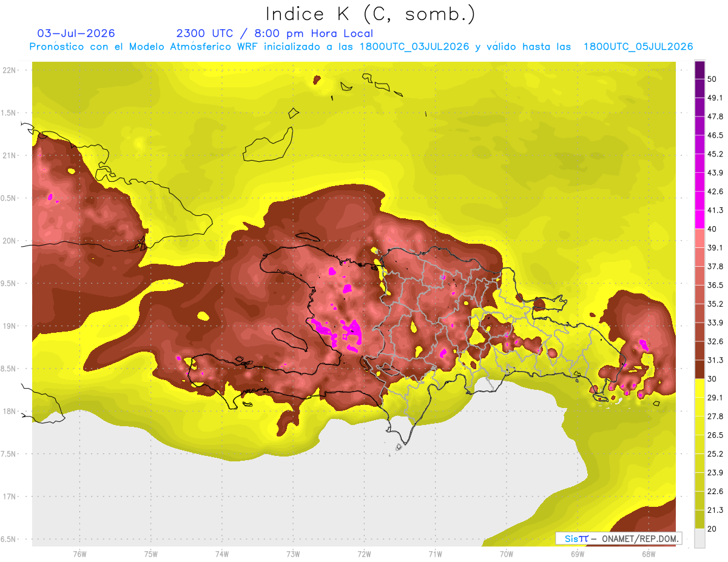
Task: Click the '50' colorbar value
Action: point(713,79)
